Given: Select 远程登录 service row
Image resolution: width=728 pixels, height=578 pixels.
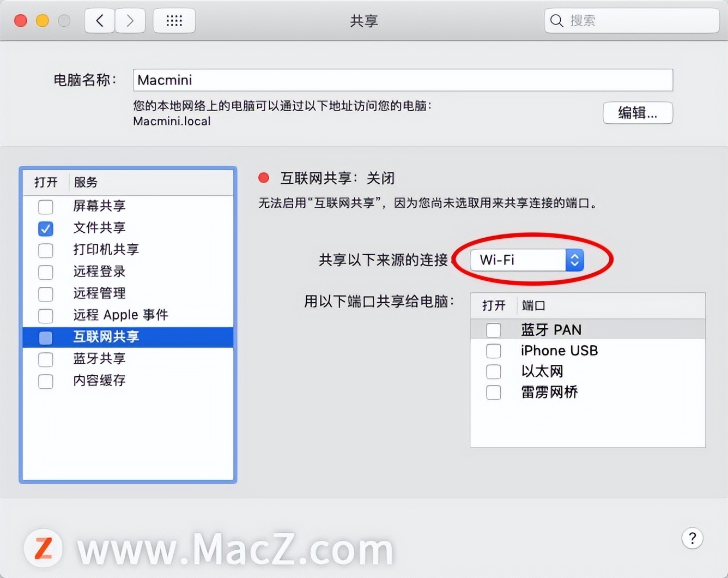Looking at the screenshot, I should (x=128, y=272).
